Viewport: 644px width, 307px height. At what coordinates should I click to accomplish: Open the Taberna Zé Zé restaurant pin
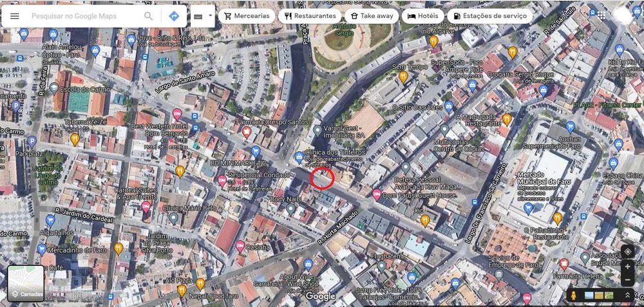click(75, 140)
